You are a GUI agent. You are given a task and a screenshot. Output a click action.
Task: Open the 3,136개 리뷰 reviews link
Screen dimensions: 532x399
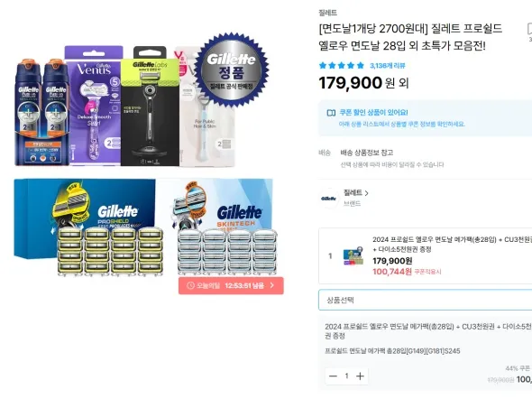coord(388,66)
